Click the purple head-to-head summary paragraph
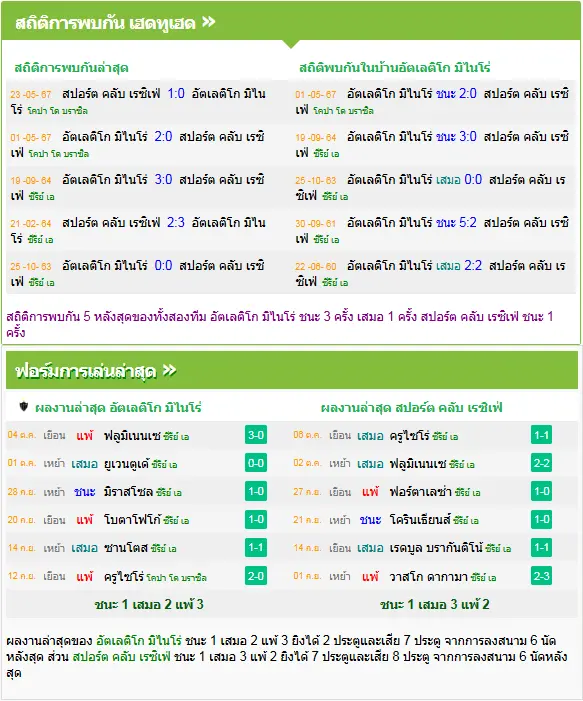The image size is (583, 701). point(280,324)
